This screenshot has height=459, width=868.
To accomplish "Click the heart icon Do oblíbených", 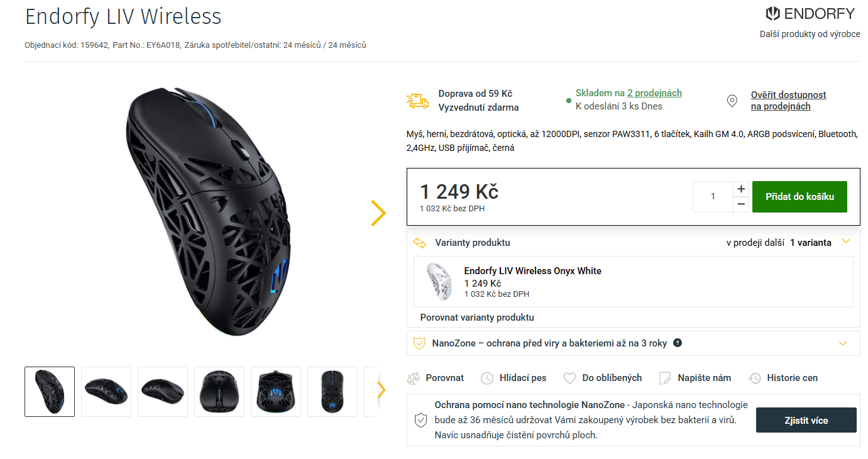I will [x=569, y=378].
